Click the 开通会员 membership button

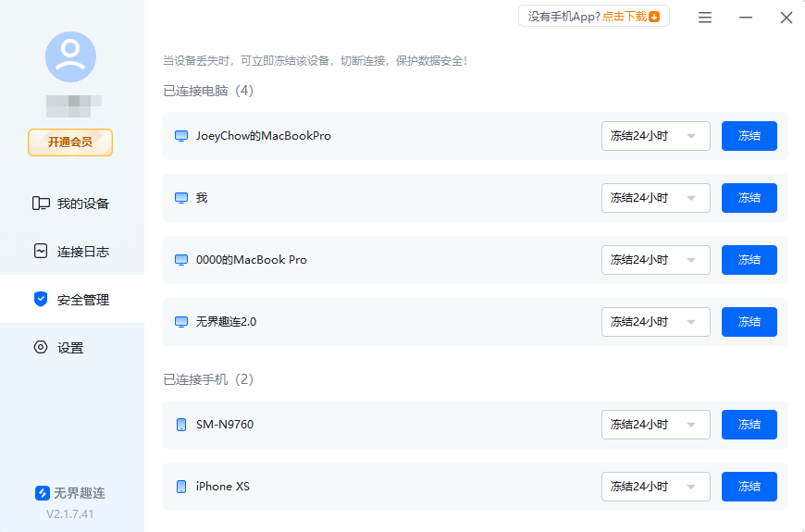(x=70, y=142)
